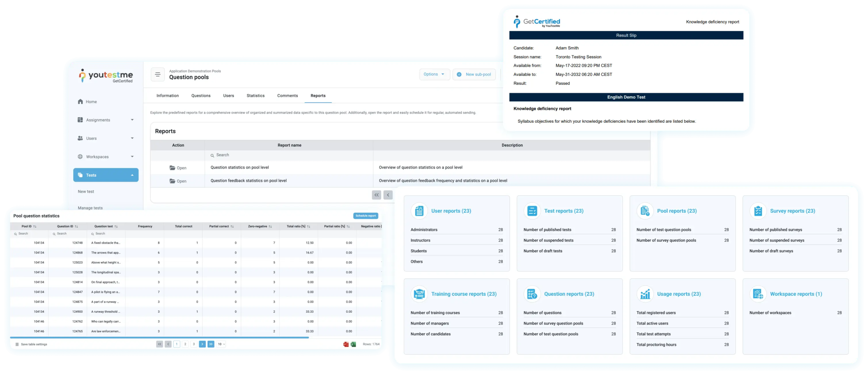This screenshot has height=375, width=868.
Task: Click Save table settings icon
Action: (17, 344)
